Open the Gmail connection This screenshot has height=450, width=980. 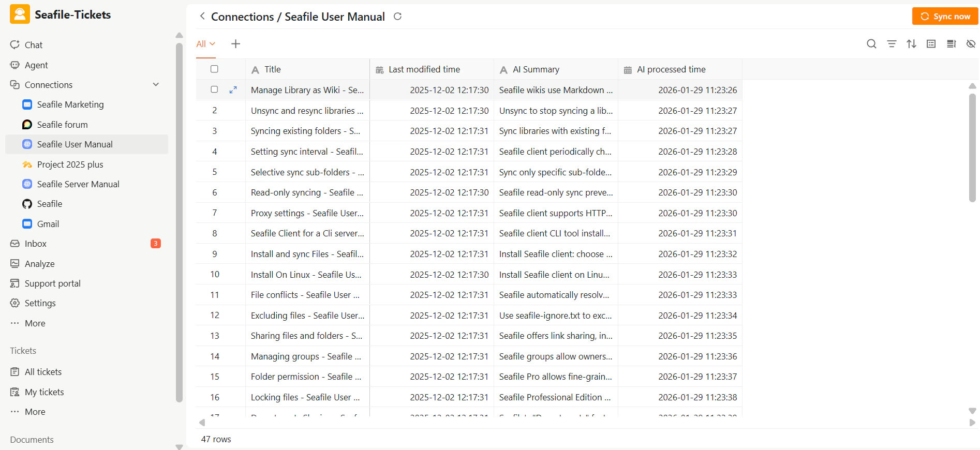pyautogui.click(x=86, y=224)
